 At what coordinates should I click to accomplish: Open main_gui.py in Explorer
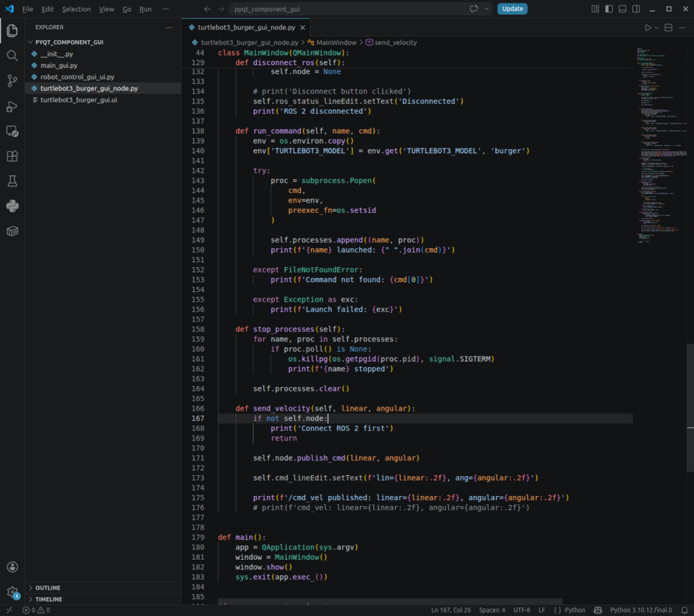(103, 66)
